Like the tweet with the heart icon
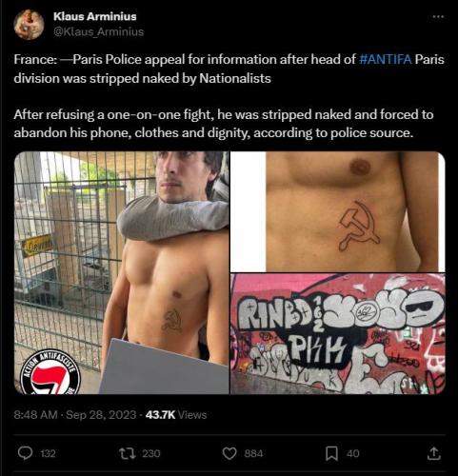This screenshot has width=458, height=476. [229, 453]
